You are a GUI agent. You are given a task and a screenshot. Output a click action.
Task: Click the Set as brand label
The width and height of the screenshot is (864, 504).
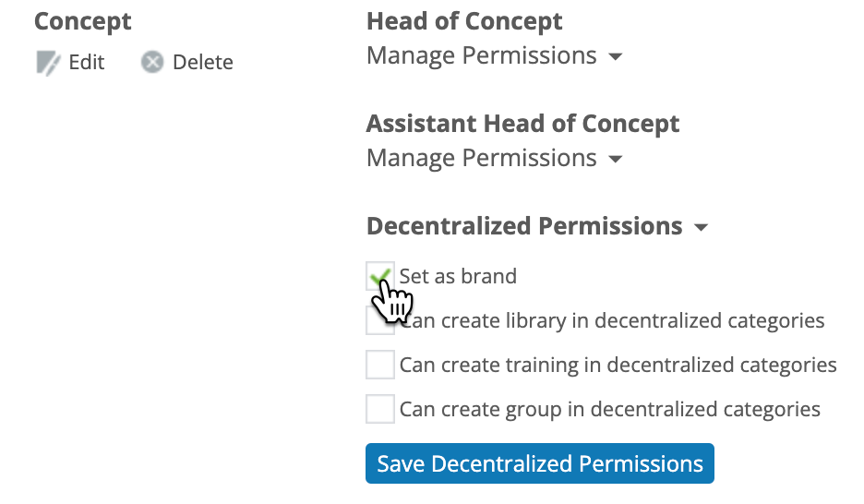tap(458, 276)
